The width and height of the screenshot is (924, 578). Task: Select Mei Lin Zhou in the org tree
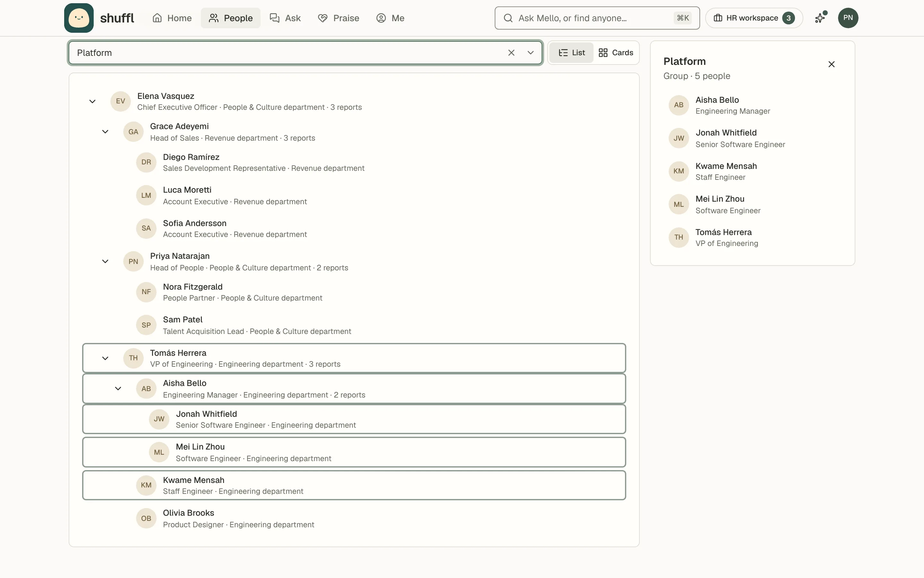[354, 452]
